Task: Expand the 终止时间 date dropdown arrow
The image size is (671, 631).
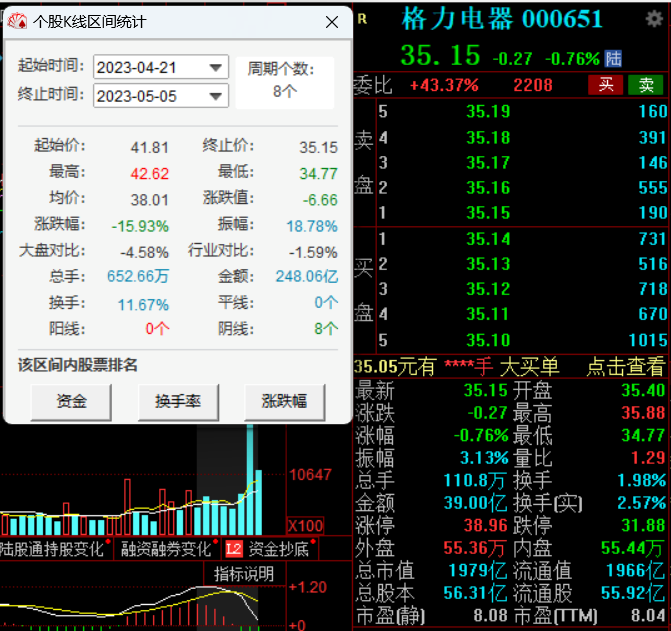Action: [x=216, y=96]
